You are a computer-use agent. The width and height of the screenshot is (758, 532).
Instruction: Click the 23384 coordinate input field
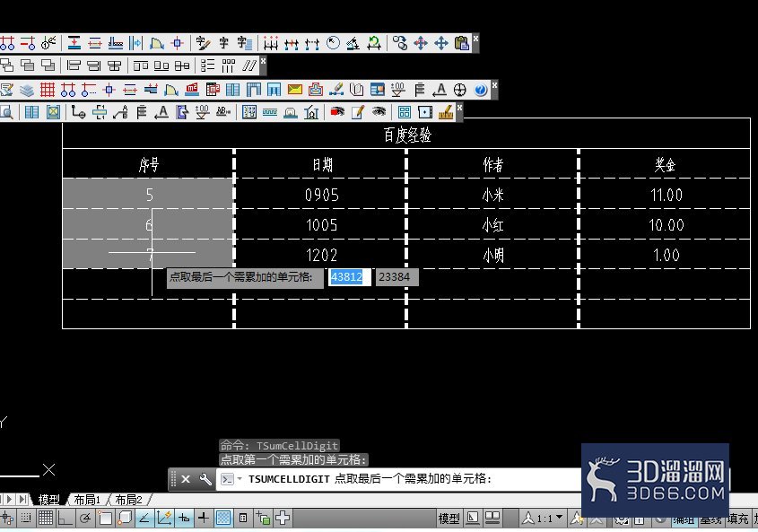[396, 277]
